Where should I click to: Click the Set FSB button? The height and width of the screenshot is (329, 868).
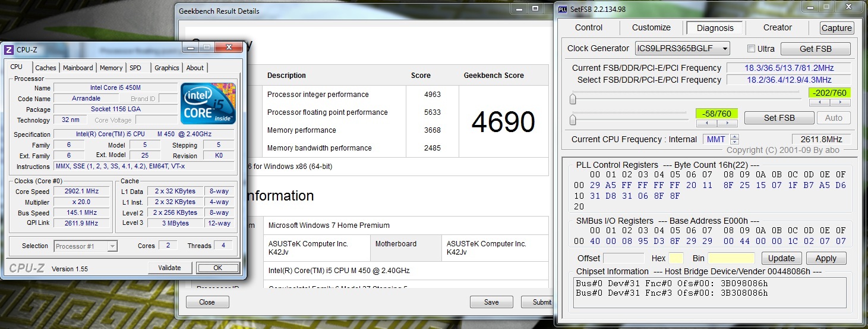[x=779, y=118]
